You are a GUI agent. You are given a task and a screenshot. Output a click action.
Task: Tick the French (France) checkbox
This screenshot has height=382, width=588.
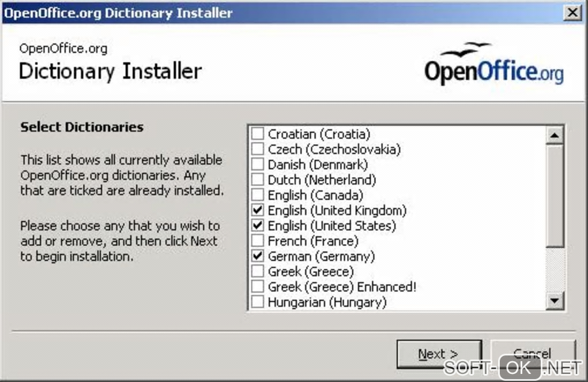pyautogui.click(x=258, y=240)
